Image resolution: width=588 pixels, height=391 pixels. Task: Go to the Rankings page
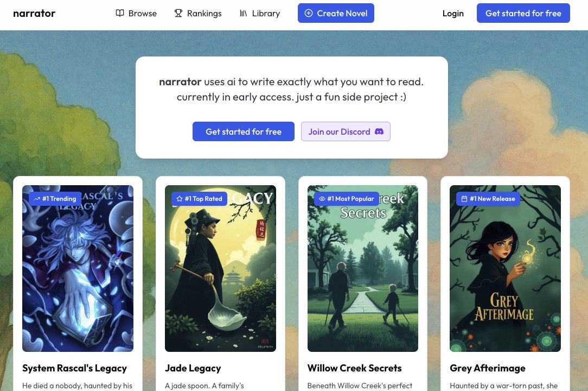[198, 13]
